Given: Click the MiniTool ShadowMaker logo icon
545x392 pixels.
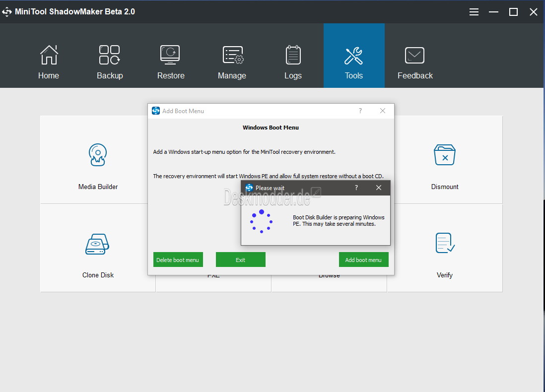Looking at the screenshot, I should pyautogui.click(x=7, y=12).
